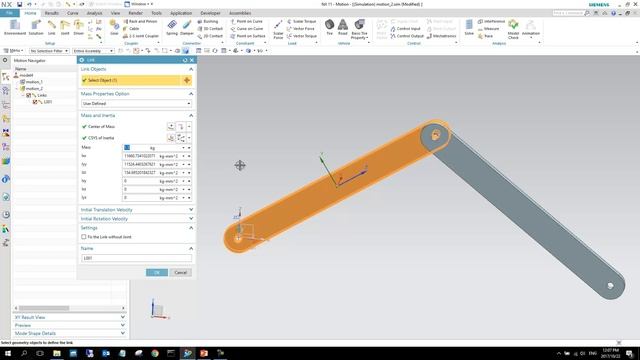Open the Damper connector tool
The width and height of the screenshot is (640, 360).
187,27
